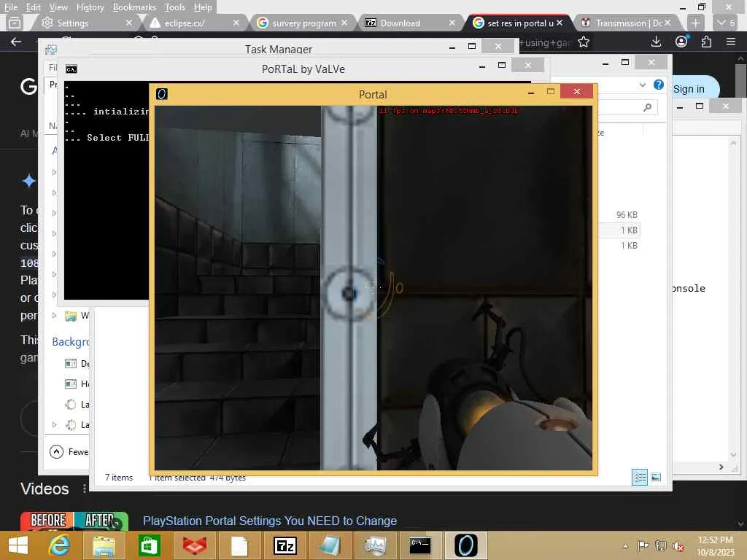The image size is (747, 560).
Task: Open Action Center flag tray icon
Action: (x=643, y=545)
